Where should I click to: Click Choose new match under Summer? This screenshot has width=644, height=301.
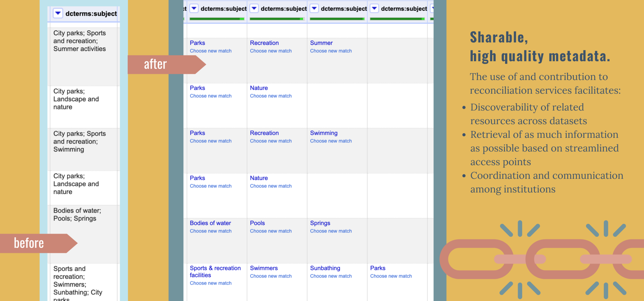click(331, 51)
